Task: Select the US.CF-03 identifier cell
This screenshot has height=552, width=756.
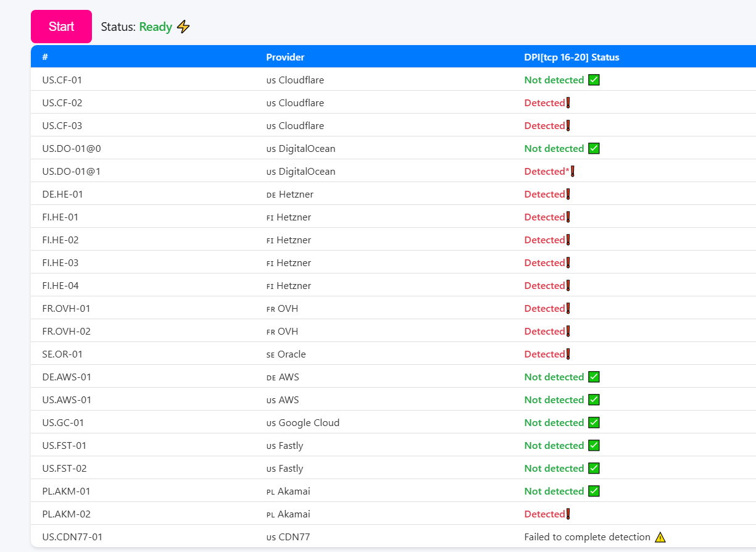Action: [x=62, y=125]
